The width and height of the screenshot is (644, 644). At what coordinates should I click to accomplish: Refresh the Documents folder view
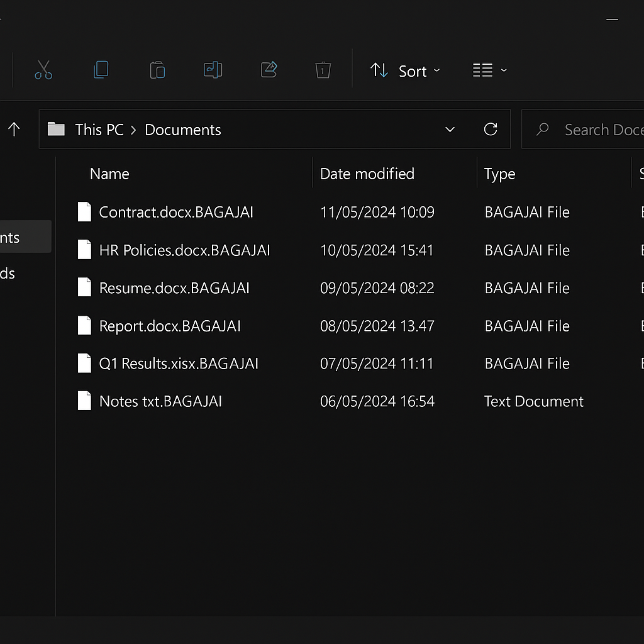click(491, 130)
